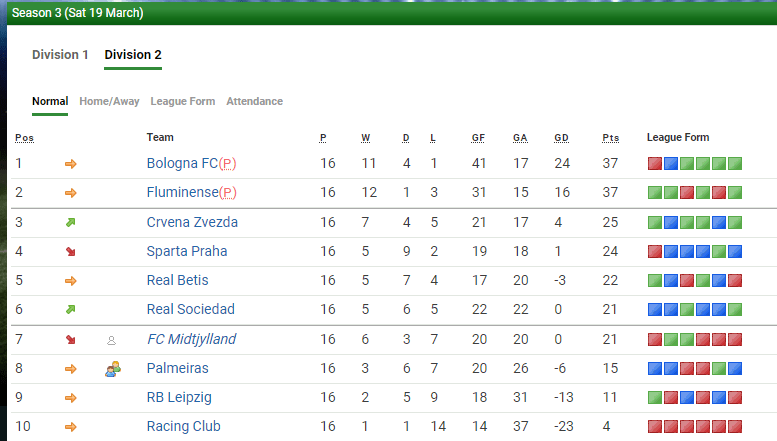Click FC Midtjylland's red down arrow

[71, 340]
